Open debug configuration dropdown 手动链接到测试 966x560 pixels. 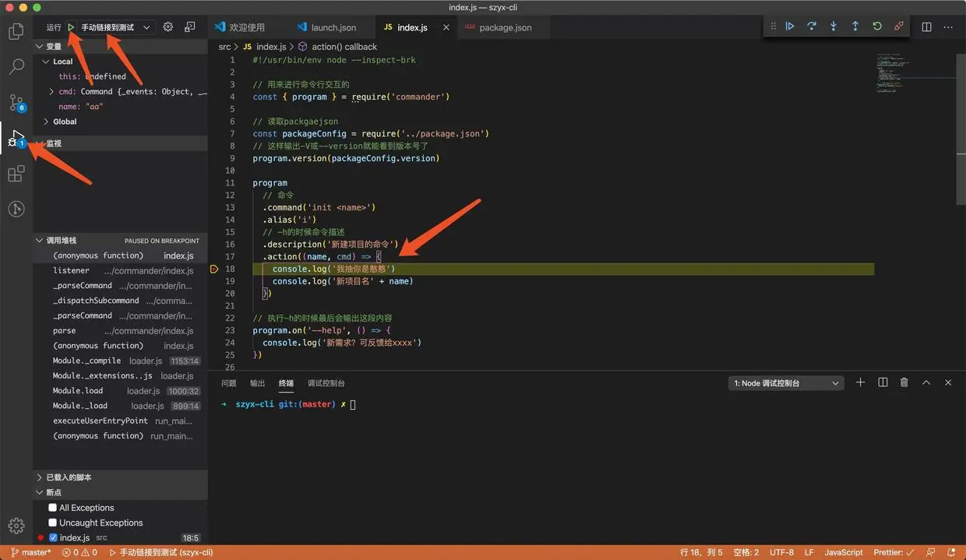tap(115, 27)
